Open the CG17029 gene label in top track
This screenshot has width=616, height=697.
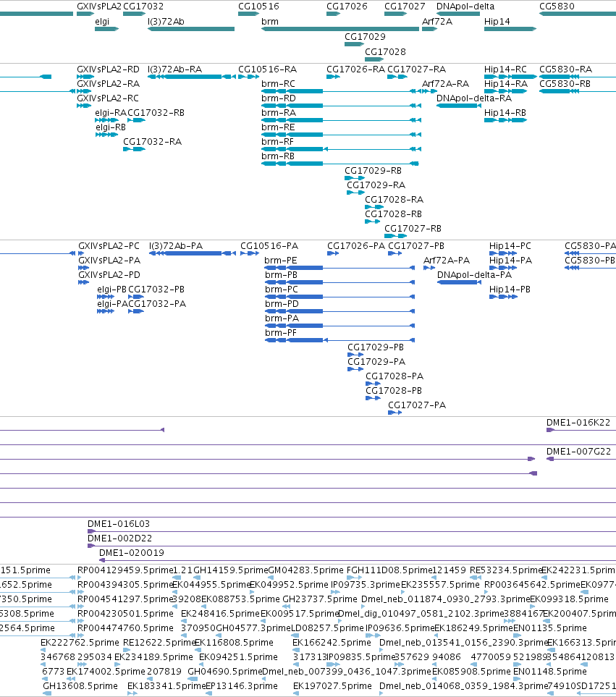click(x=365, y=36)
